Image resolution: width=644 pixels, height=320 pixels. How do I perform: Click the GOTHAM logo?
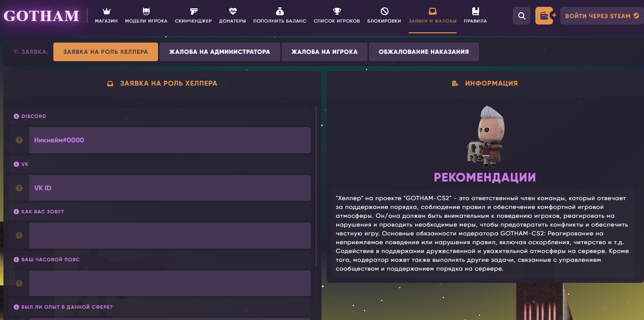click(x=41, y=16)
